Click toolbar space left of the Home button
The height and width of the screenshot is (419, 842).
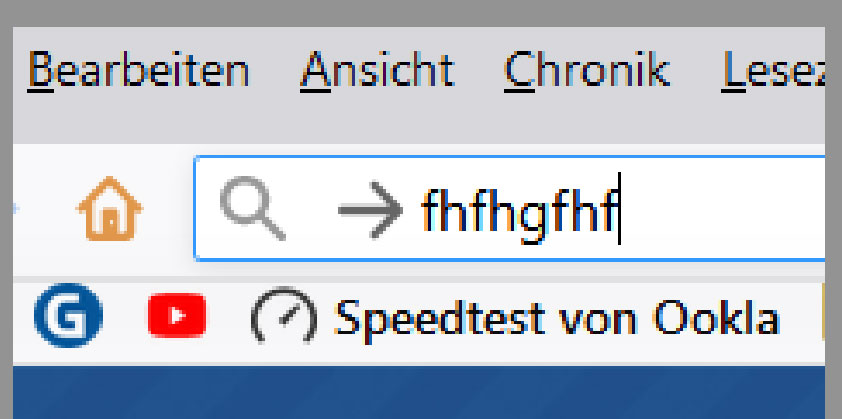(x=45, y=210)
